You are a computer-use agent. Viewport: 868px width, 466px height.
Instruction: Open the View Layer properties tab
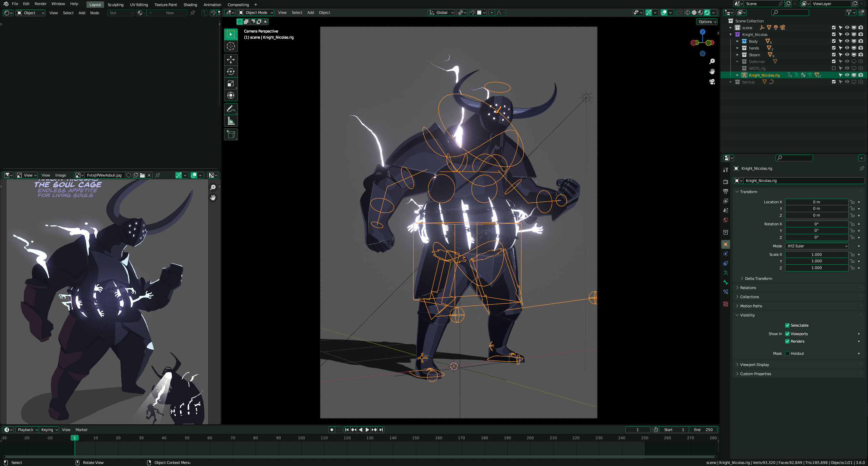click(x=726, y=201)
